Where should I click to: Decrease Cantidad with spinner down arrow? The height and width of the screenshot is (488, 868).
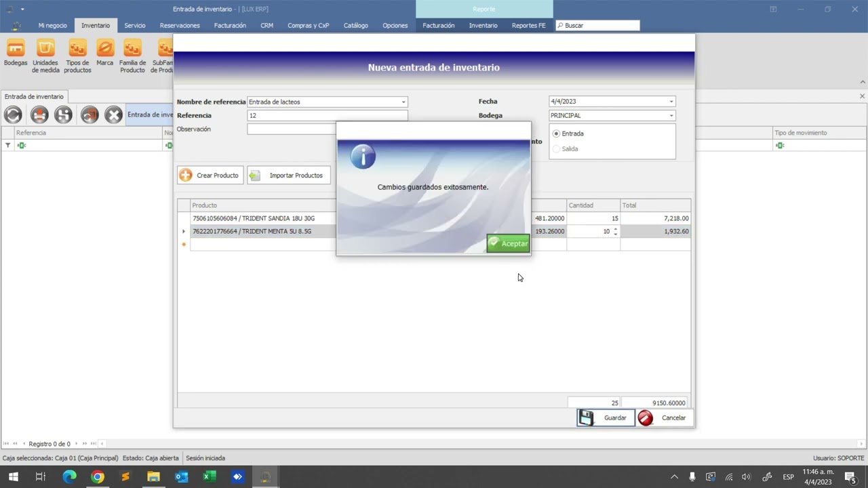[x=615, y=234]
